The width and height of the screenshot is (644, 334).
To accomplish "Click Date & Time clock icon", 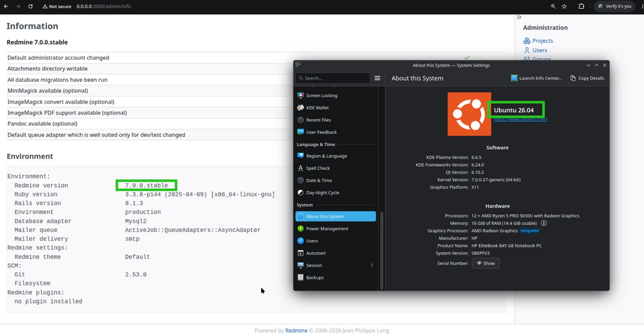I will [301, 181].
